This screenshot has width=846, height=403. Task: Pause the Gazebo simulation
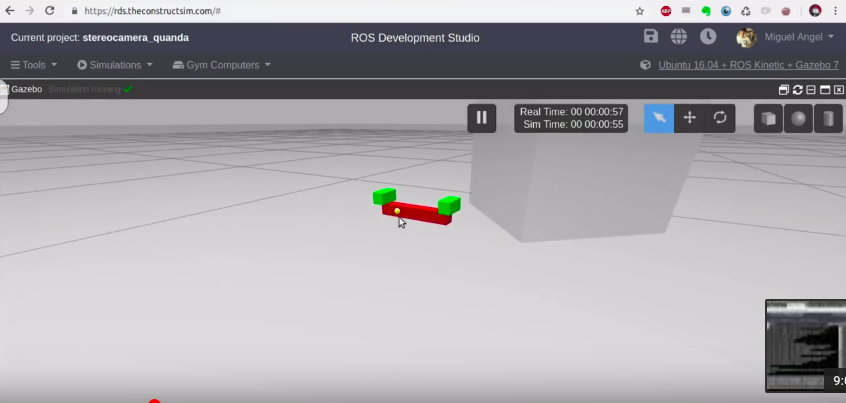pyautogui.click(x=481, y=118)
